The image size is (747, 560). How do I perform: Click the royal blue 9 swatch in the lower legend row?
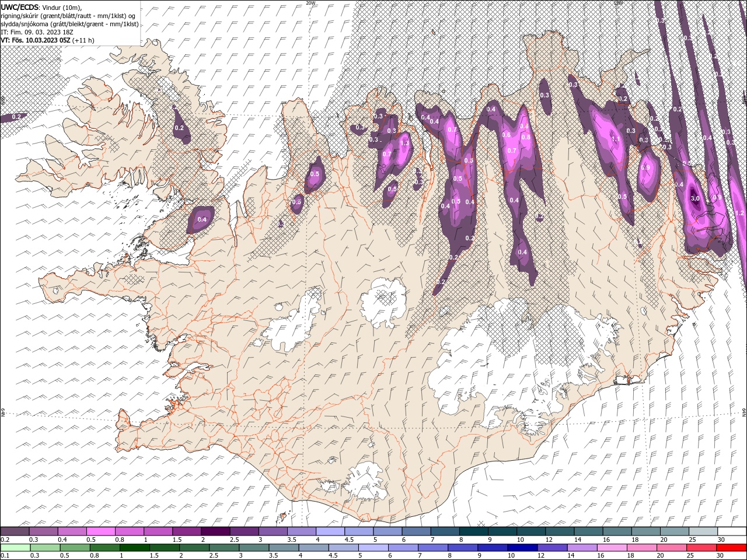(x=492, y=548)
